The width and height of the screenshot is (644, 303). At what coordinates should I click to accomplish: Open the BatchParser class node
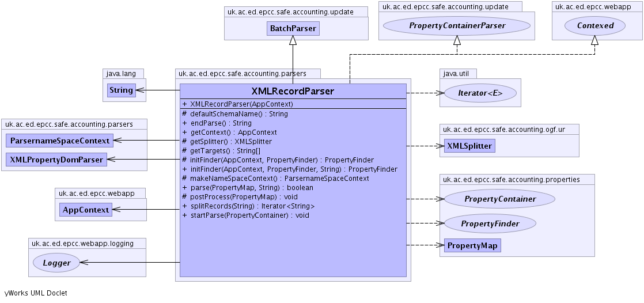293,28
